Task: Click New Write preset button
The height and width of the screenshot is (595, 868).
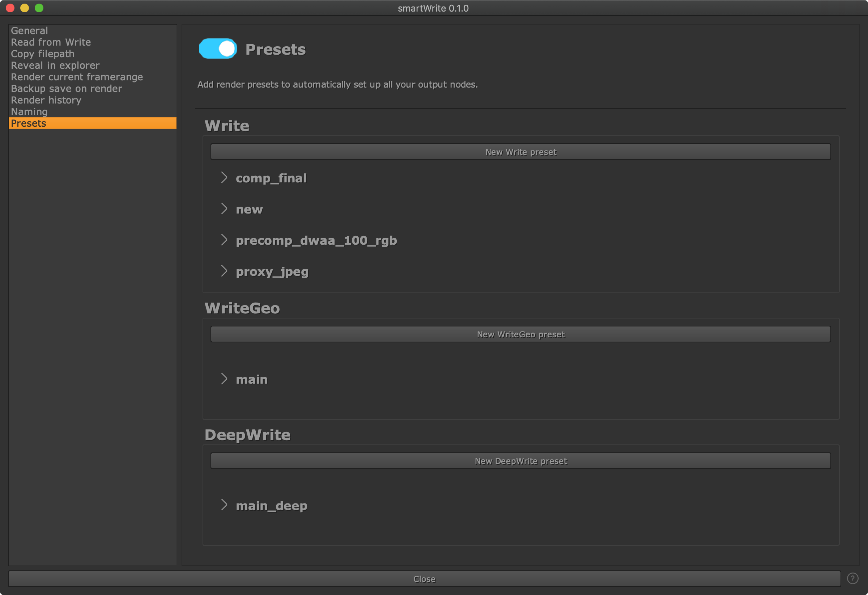Action: point(520,152)
